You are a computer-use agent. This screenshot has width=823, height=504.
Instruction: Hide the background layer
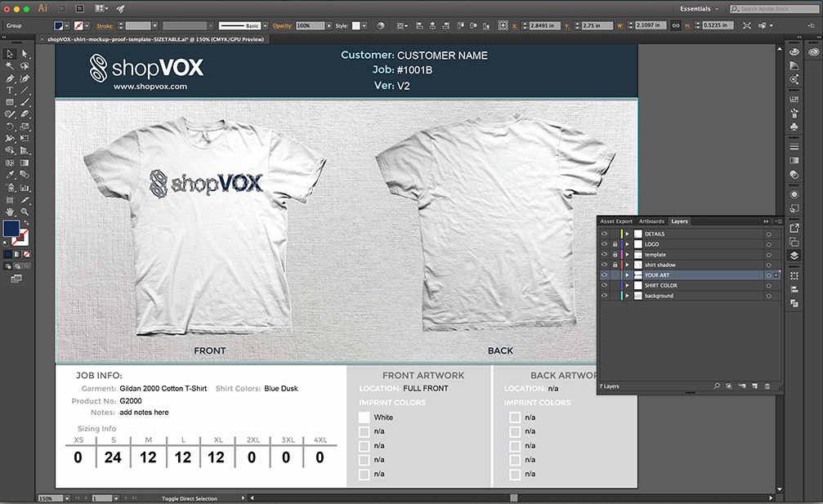pyautogui.click(x=604, y=296)
